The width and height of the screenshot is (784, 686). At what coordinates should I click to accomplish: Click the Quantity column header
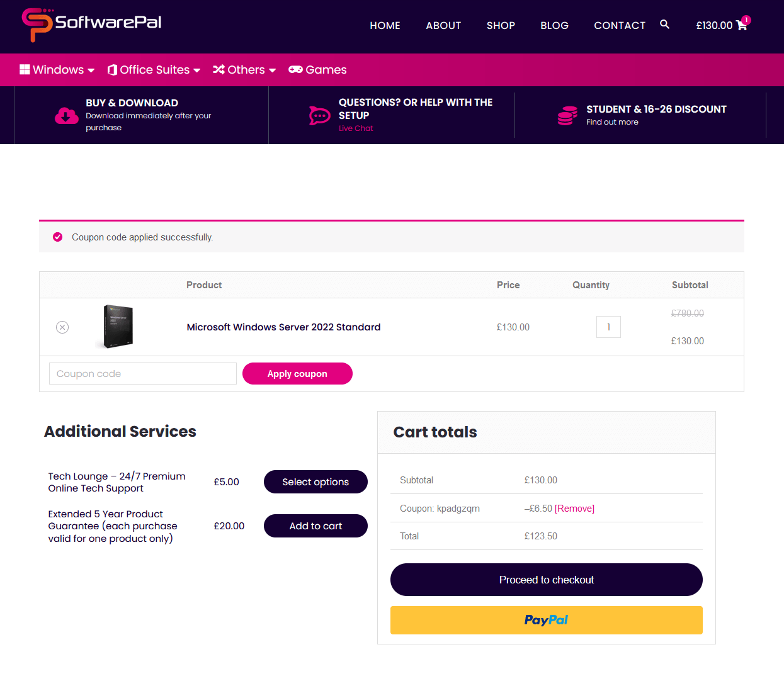tap(591, 285)
